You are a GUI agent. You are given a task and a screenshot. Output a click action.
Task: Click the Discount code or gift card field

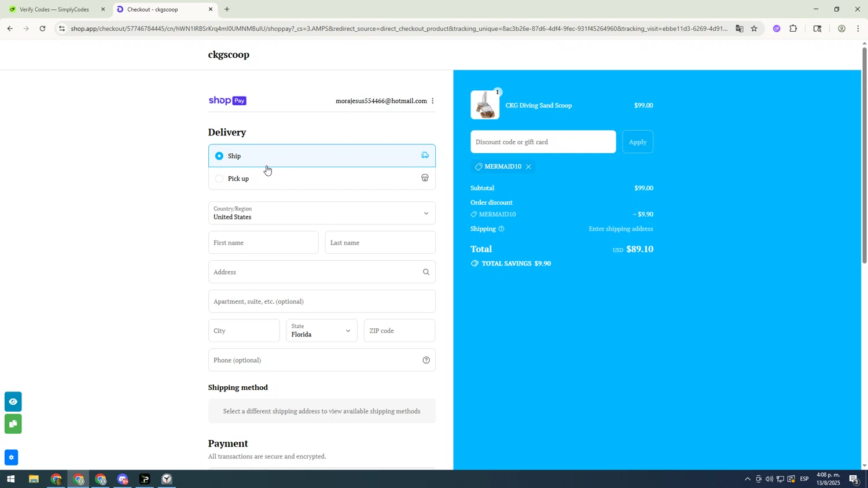tap(543, 142)
